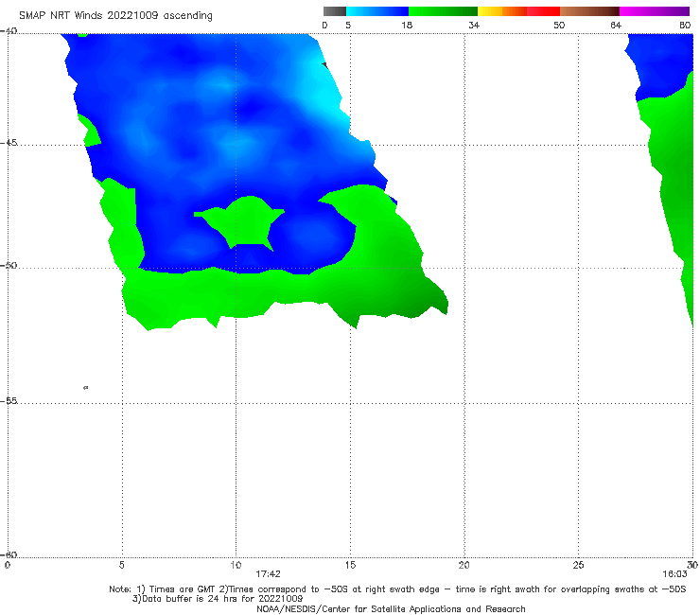Select the green segment of the color bar

coord(443,11)
